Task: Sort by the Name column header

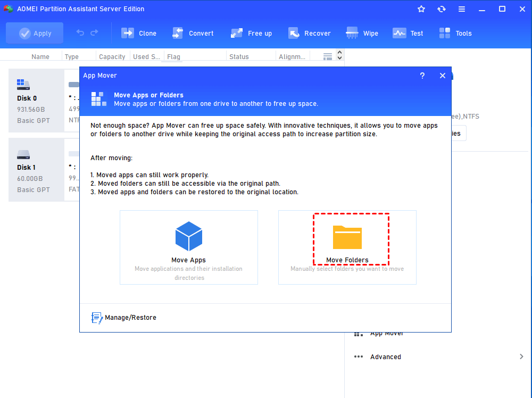Action: point(40,56)
